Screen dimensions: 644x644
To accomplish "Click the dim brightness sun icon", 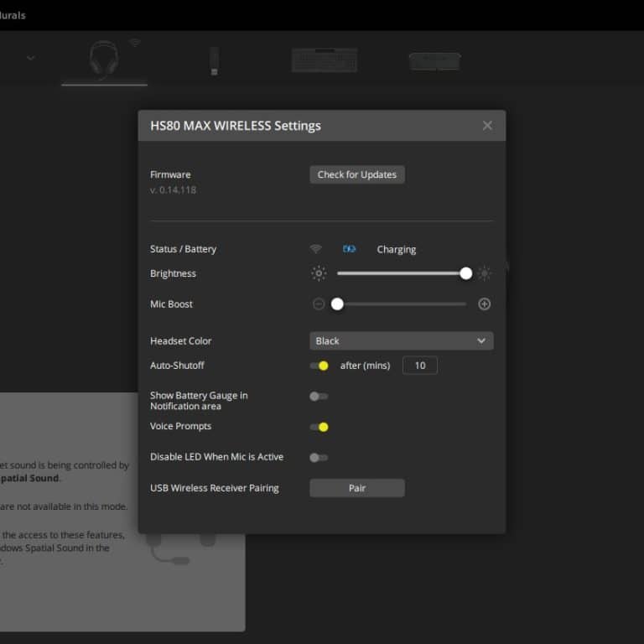I will tap(319, 273).
